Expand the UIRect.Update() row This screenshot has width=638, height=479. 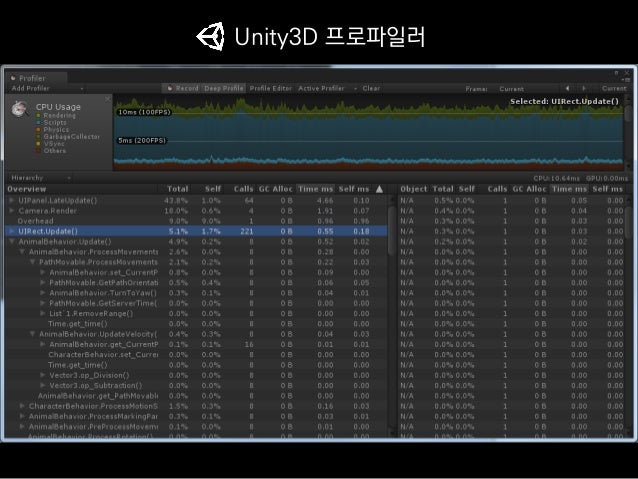pos(12,231)
